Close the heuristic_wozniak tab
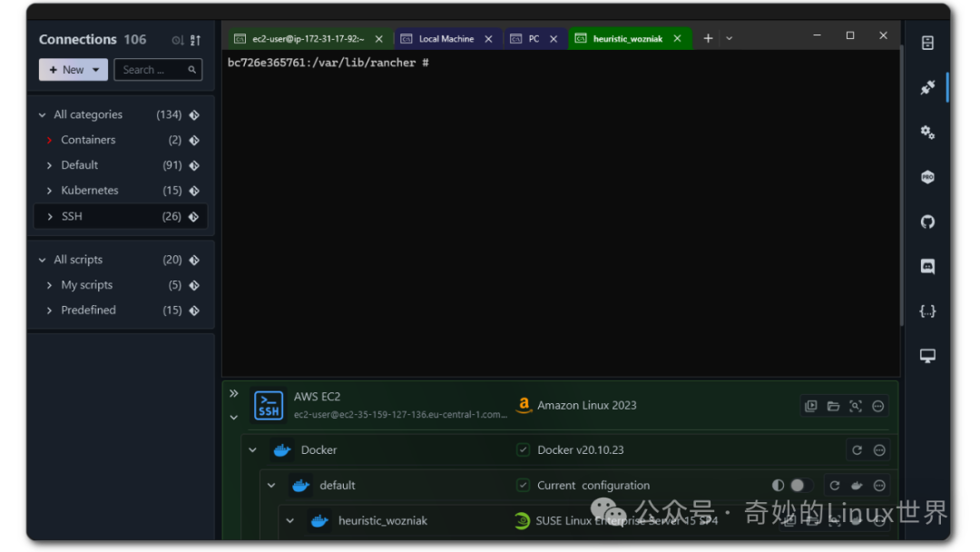980x552 pixels. [x=678, y=39]
